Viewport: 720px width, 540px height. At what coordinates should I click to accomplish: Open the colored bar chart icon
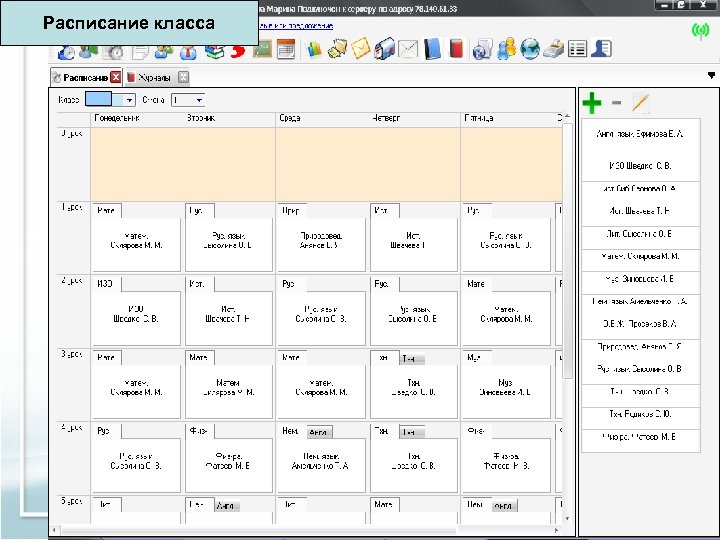tap(315, 49)
